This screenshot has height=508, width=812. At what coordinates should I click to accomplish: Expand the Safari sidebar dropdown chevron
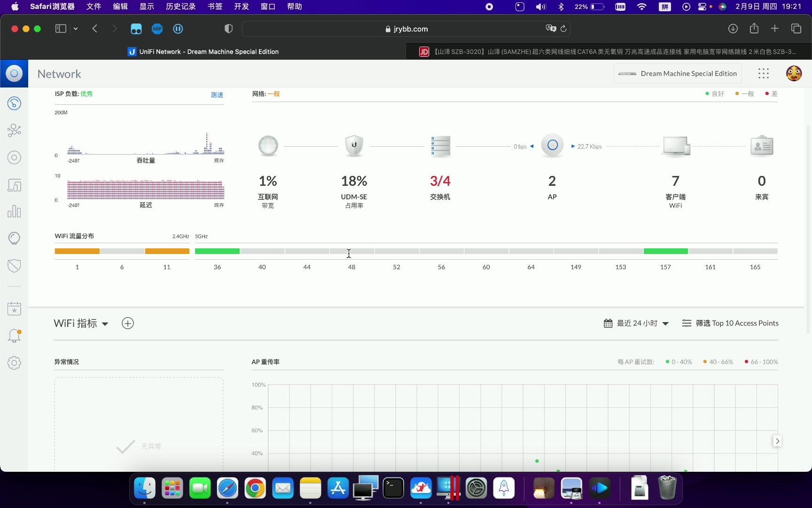tap(76, 29)
